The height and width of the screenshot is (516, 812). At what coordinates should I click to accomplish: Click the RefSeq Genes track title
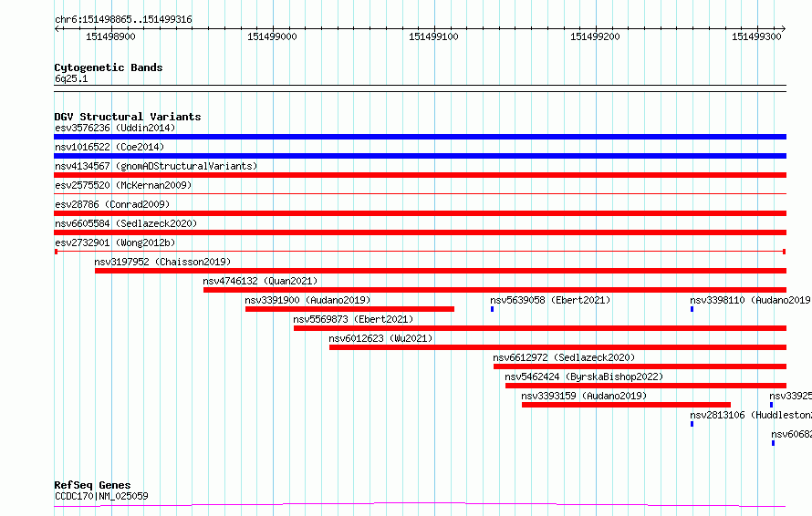pyautogui.click(x=92, y=485)
